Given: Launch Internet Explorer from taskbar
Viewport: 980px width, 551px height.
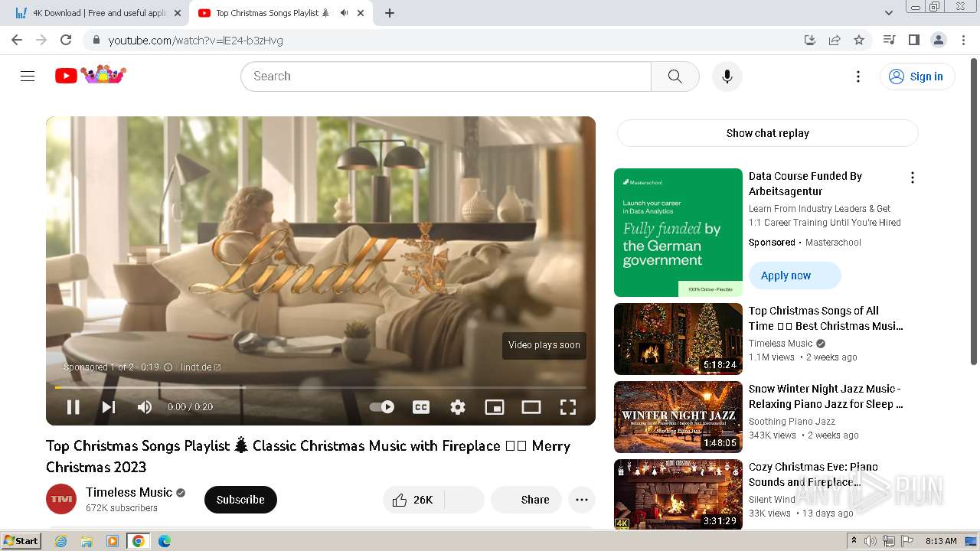Looking at the screenshot, I should [x=60, y=541].
